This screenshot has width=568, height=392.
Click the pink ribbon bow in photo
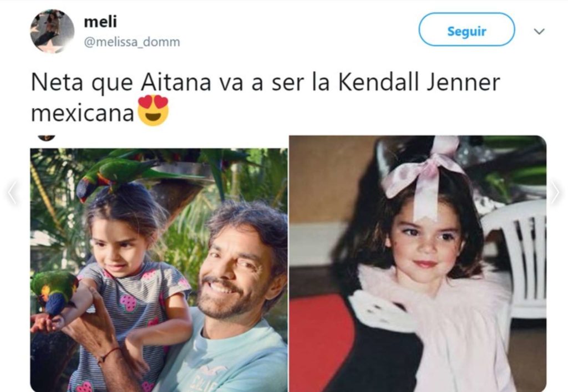[x=424, y=174]
